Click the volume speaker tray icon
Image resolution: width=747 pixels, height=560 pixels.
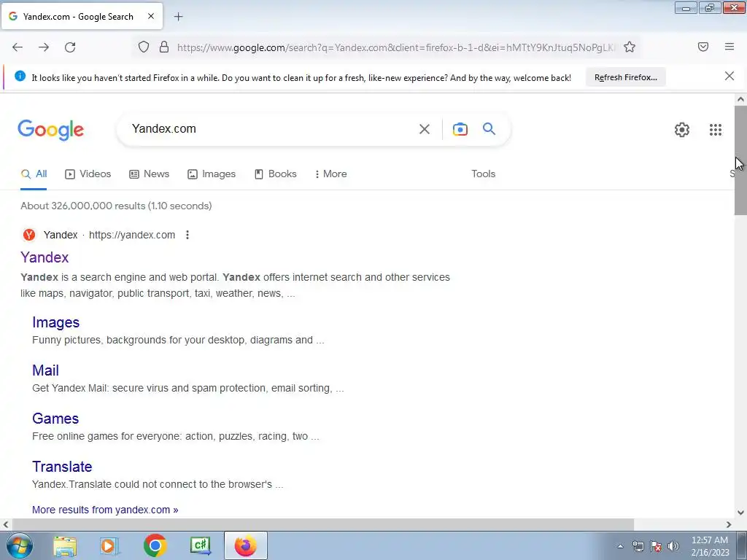point(673,546)
